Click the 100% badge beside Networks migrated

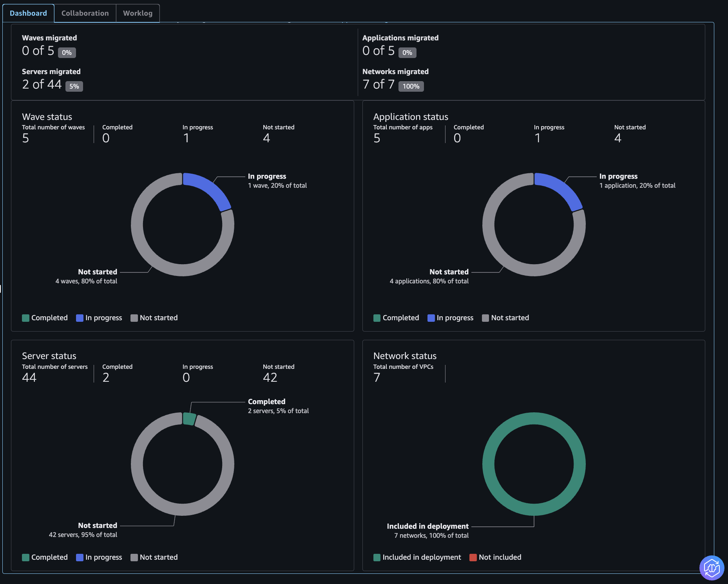coord(411,86)
